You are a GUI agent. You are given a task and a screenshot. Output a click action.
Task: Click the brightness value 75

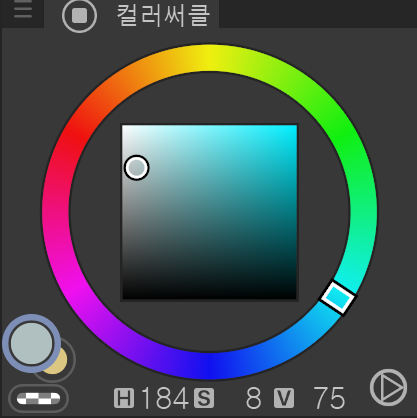coord(329,398)
